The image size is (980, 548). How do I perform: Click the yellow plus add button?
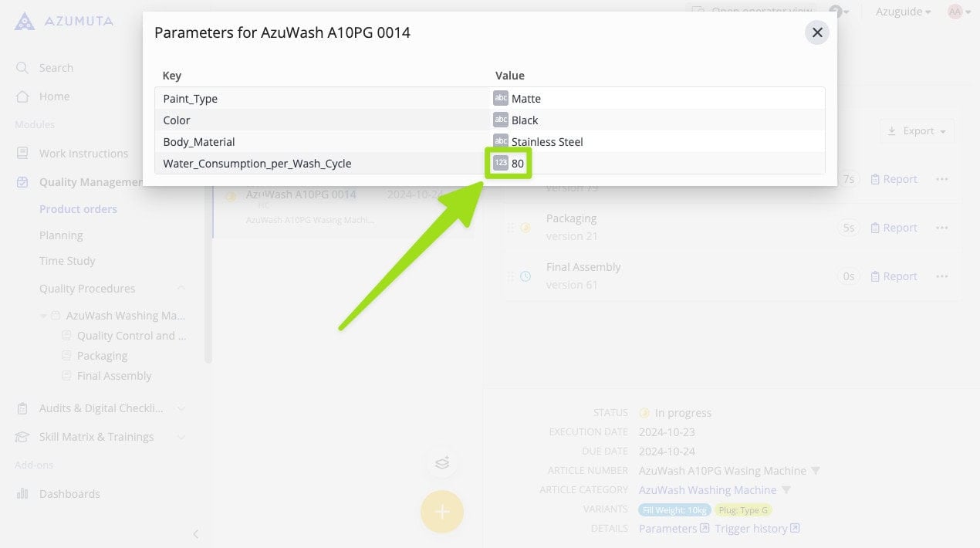(441, 512)
